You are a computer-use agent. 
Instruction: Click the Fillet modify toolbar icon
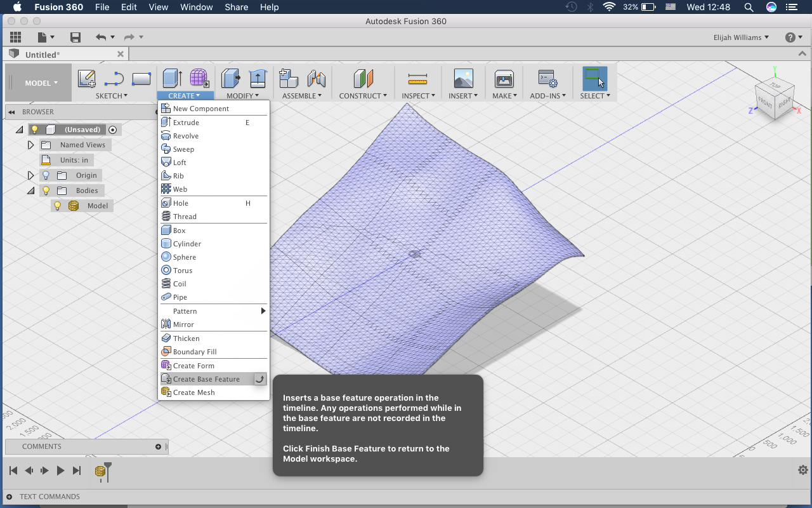click(x=257, y=79)
